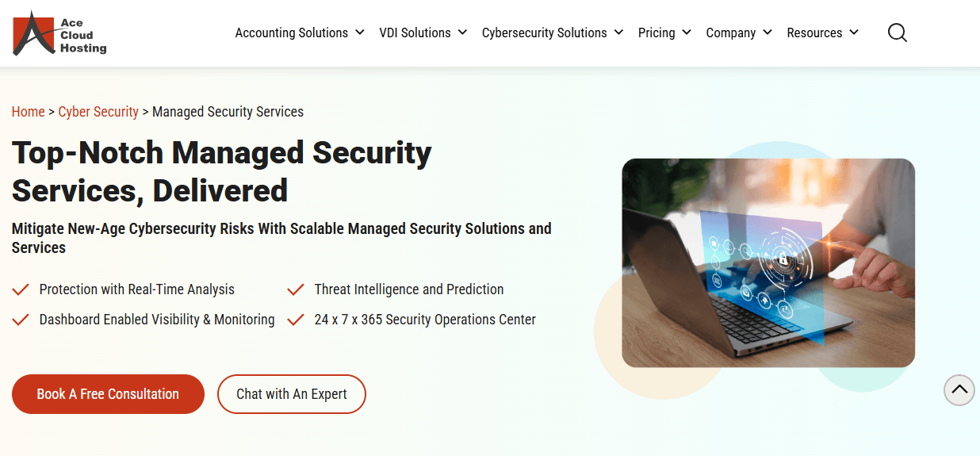Open the Pricing menu
Image resolution: width=980 pixels, height=456 pixels.
pos(657,33)
